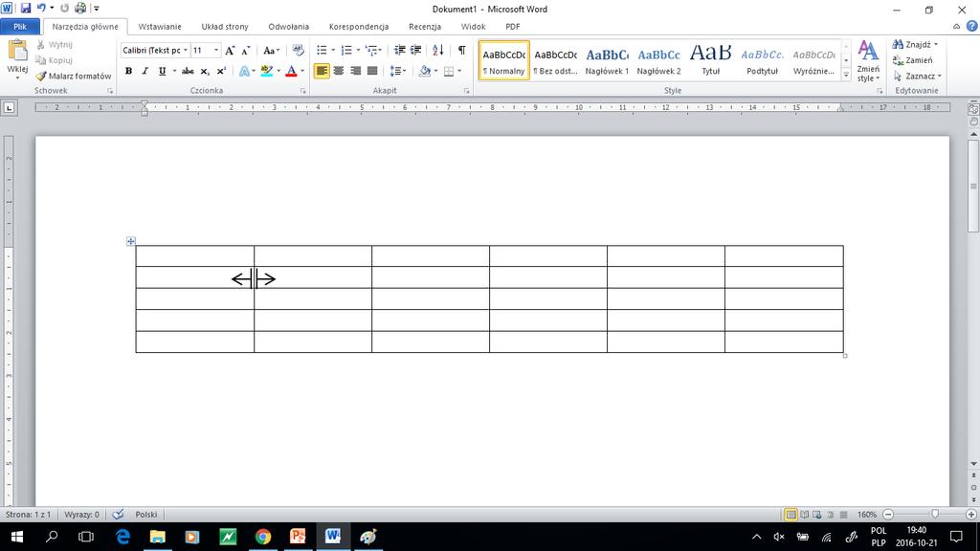Open Zaznacz select dropdown
Viewport: 980px width, 551px height.
(x=918, y=76)
